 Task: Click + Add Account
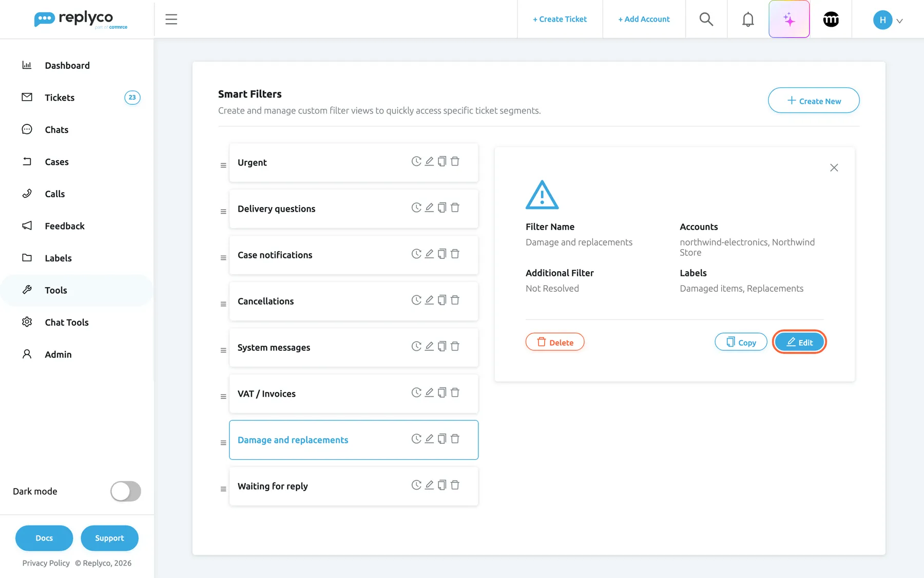click(x=644, y=20)
